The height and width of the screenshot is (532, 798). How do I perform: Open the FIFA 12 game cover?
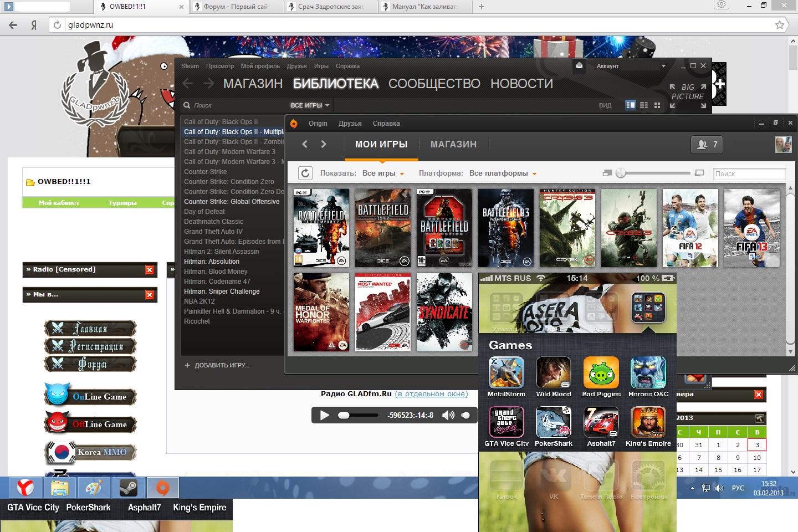(690, 228)
